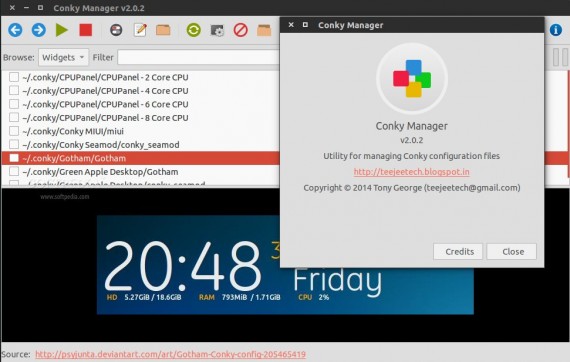Viewport: 570px width, 362px height.
Task: Open the Widgets browse dropdown
Action: point(63,57)
